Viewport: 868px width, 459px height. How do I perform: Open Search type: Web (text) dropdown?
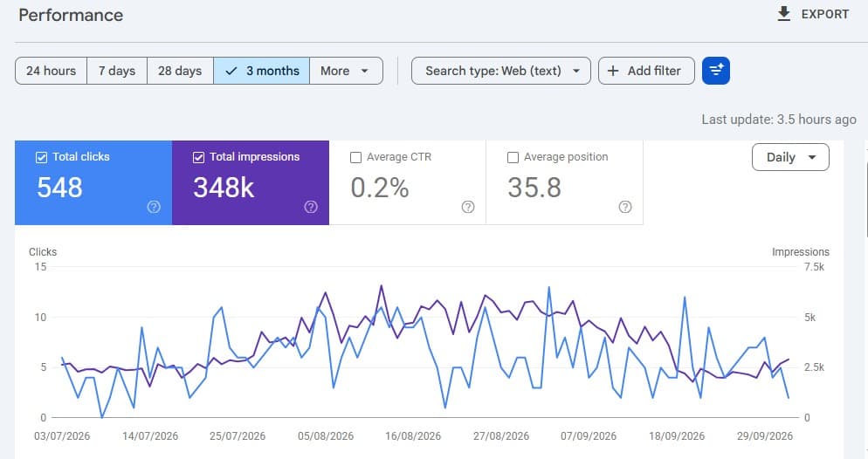tap(501, 71)
